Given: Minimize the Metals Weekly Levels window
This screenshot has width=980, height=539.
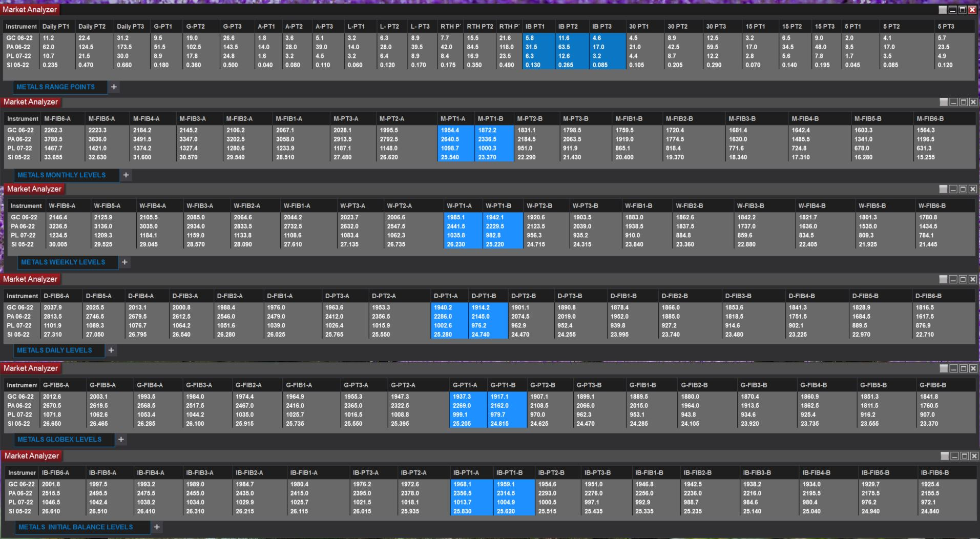Looking at the screenshot, I should [x=953, y=189].
